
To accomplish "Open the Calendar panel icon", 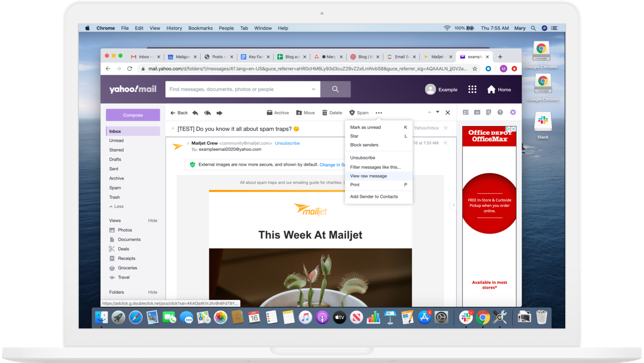I will (x=477, y=112).
